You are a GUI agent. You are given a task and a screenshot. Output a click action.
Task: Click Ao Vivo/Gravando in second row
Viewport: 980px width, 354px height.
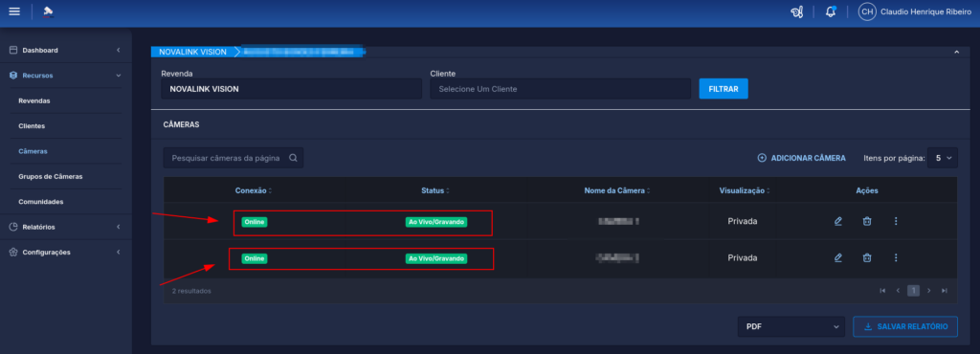(436, 258)
